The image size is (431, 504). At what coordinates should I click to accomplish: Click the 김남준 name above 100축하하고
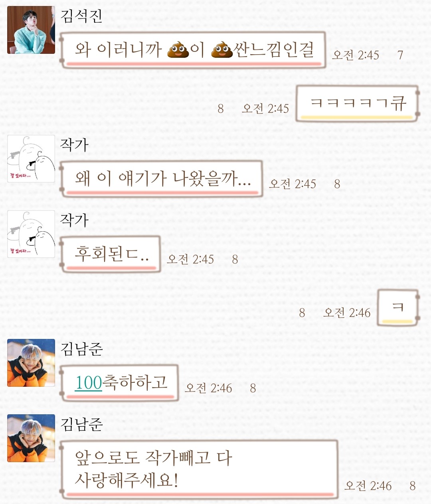[81, 348]
